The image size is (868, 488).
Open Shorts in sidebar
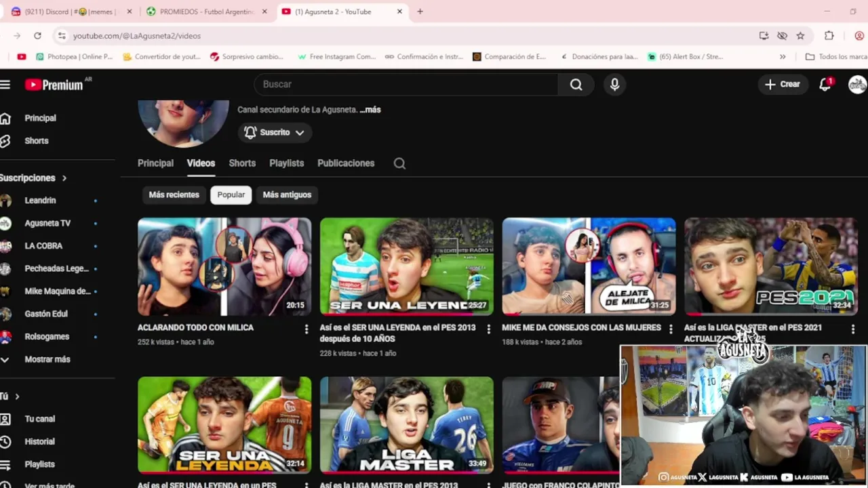click(37, 141)
